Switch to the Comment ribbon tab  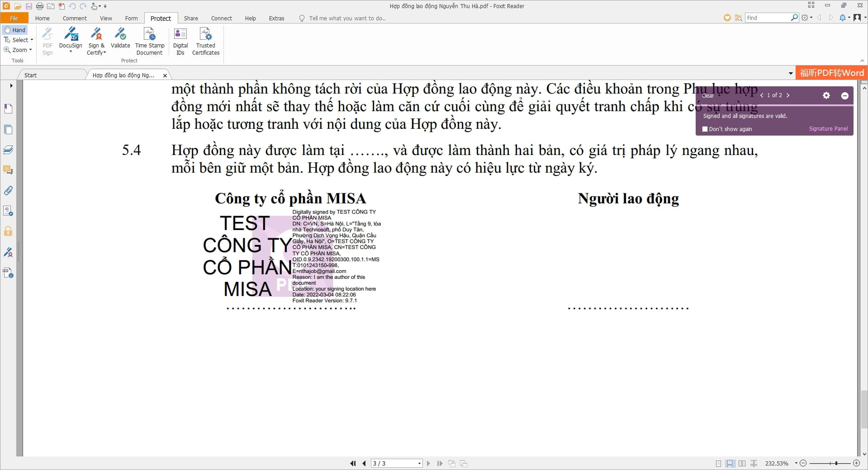(x=75, y=18)
